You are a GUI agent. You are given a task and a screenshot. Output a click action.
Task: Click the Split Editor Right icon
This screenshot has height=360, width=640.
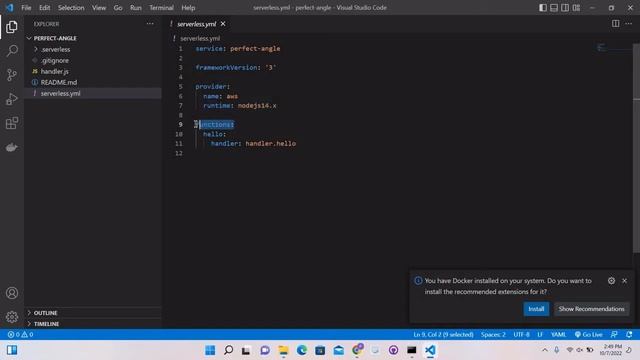coord(615,24)
